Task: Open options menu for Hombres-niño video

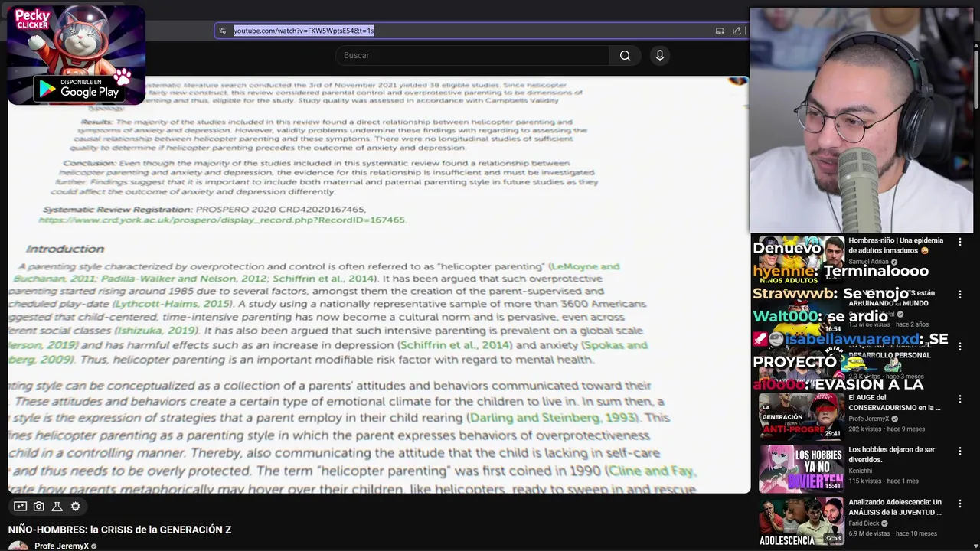Action: pos(960,242)
